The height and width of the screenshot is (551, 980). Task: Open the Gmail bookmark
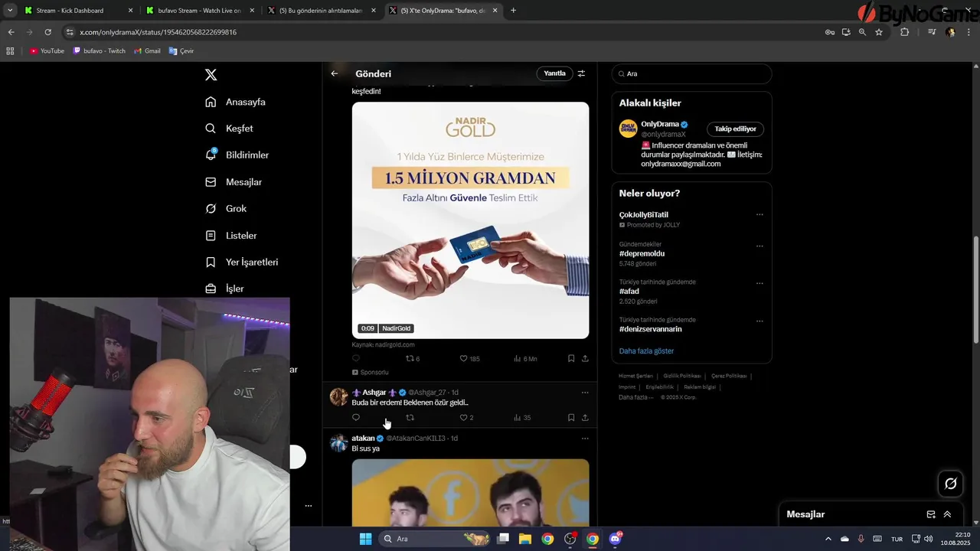point(147,51)
